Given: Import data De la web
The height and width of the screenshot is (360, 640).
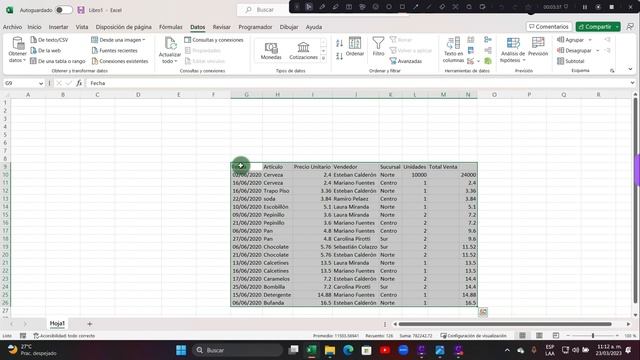Looking at the screenshot, I should click(x=46, y=51).
